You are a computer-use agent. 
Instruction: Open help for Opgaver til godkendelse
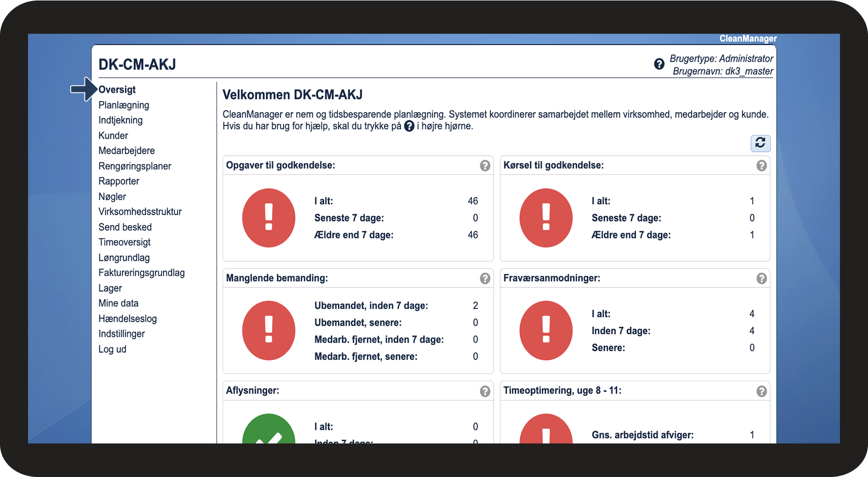(485, 166)
